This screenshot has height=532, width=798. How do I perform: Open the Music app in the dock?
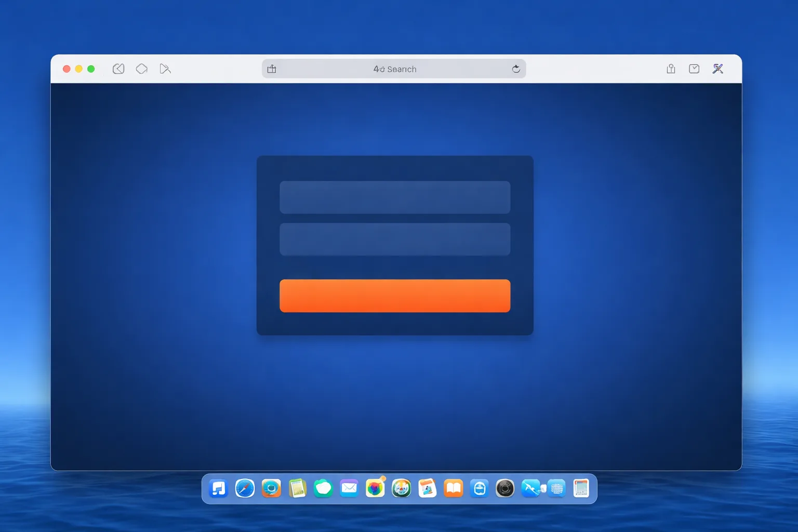219,488
